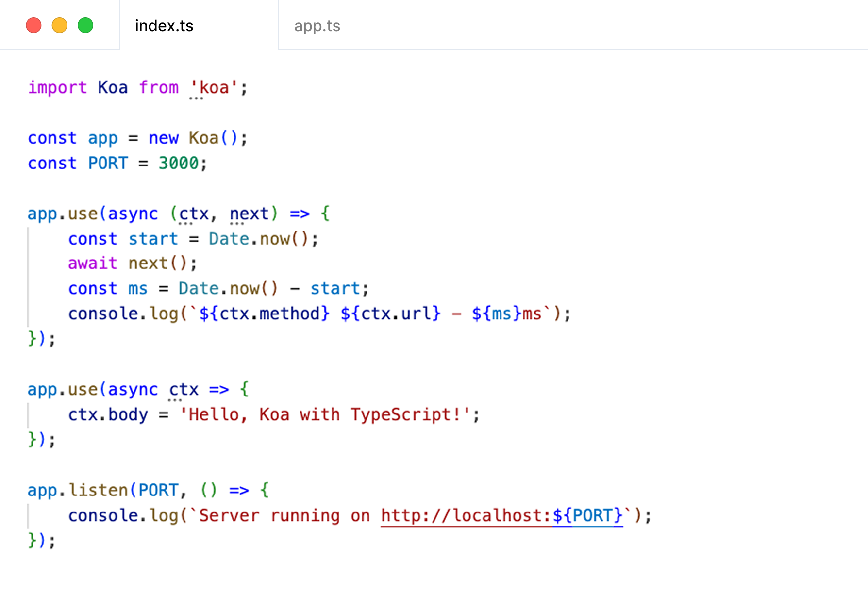Hit the green maximize window button
The height and width of the screenshot is (594, 868).
click(85, 25)
